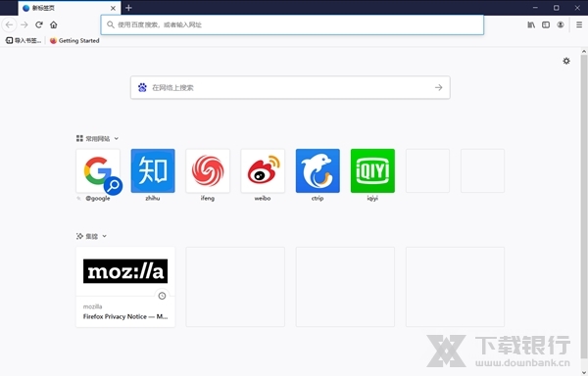588x376 pixels.
Task: Click the Firefox Privacy Notice title text
Action: (125, 316)
